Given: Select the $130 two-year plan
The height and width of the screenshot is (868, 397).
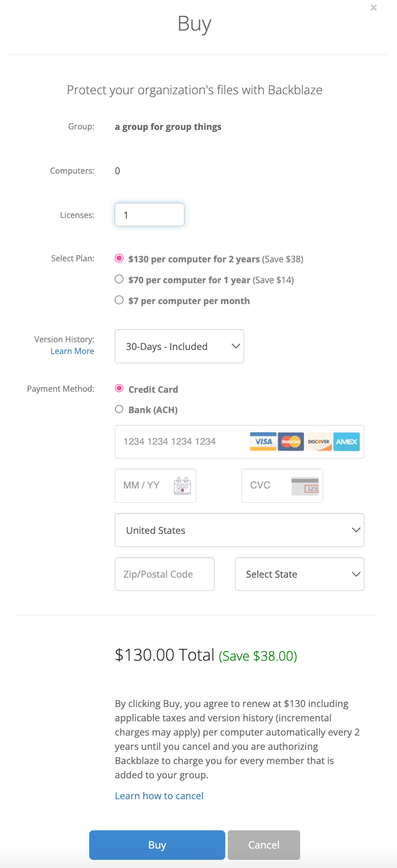Looking at the screenshot, I should (119, 258).
